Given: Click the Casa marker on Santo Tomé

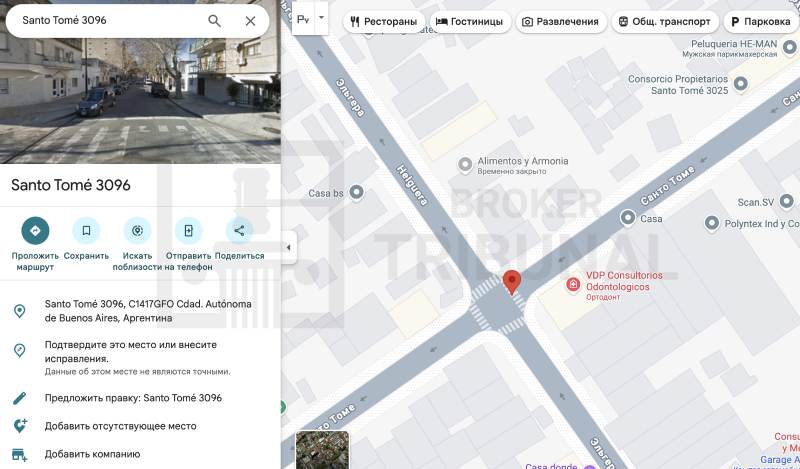Looking at the screenshot, I should [x=628, y=217].
